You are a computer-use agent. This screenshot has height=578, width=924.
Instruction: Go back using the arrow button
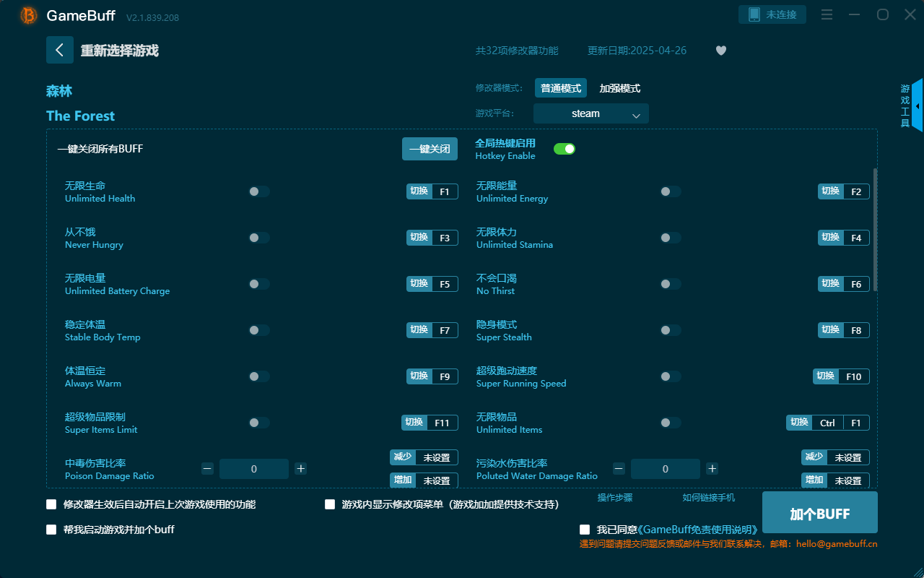point(59,50)
